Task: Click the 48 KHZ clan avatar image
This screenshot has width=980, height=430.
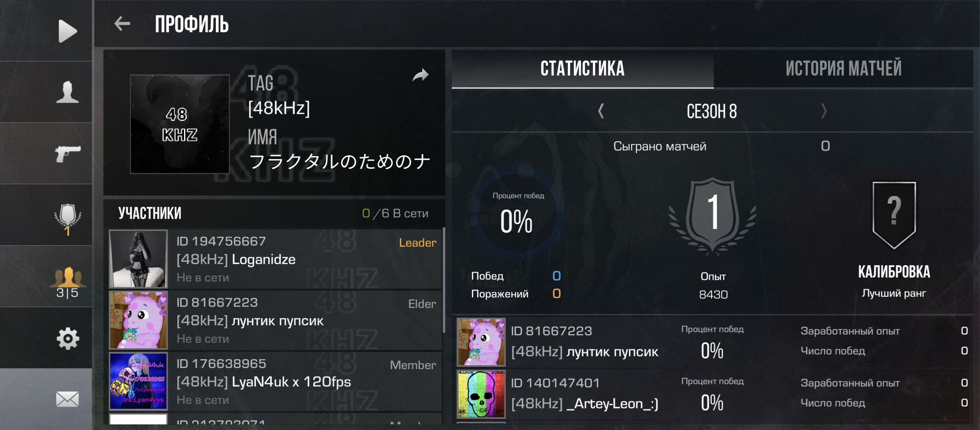Action: pyautogui.click(x=180, y=124)
